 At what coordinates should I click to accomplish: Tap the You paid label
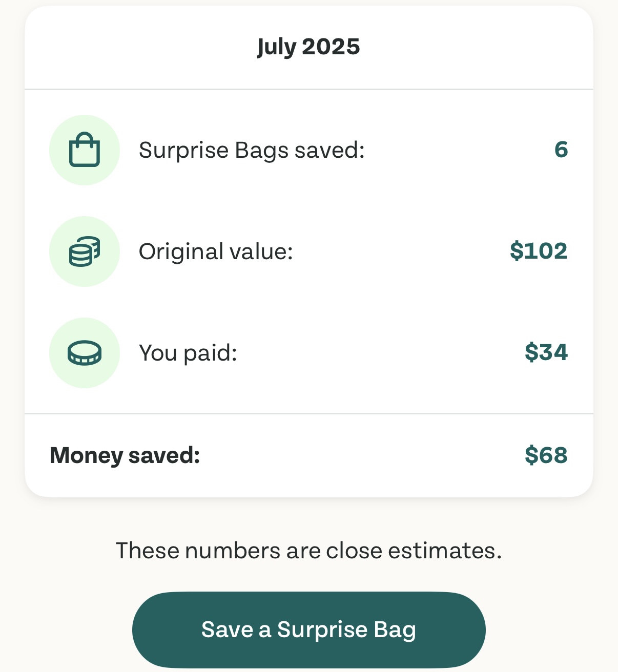(x=188, y=353)
